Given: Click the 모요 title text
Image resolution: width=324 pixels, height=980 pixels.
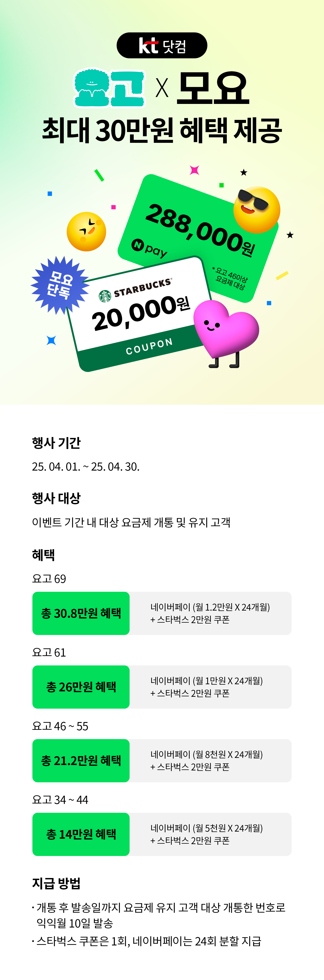Looking at the screenshot, I should click(213, 88).
